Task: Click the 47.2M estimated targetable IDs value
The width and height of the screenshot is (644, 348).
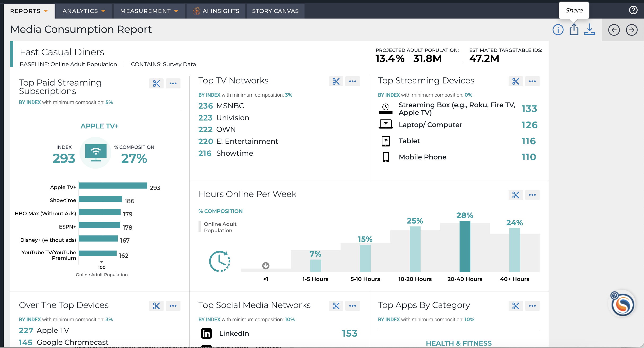Action: [484, 59]
